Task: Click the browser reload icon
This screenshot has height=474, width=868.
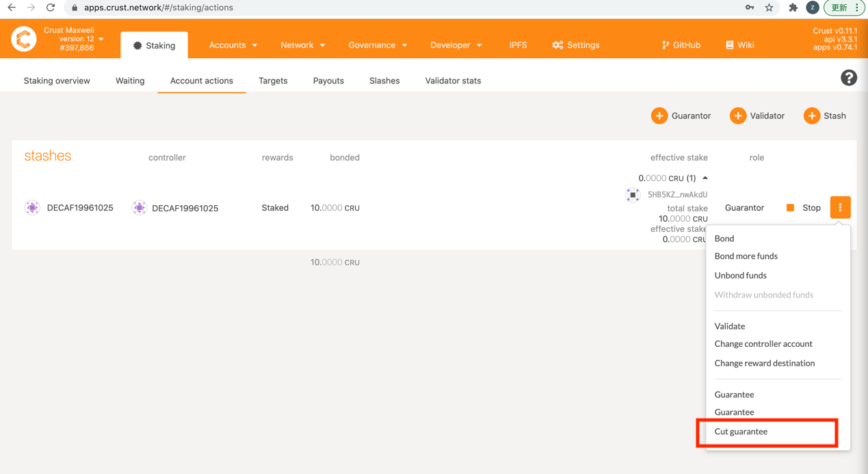Action: point(51,8)
